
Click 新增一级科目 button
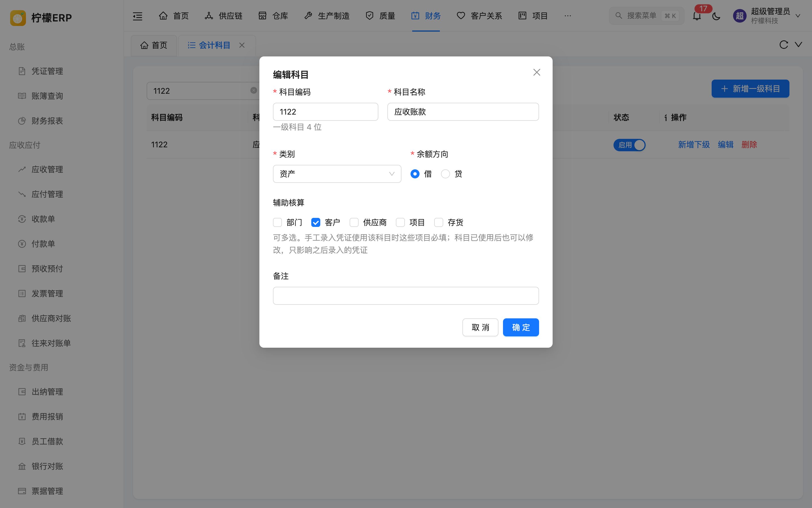point(750,89)
